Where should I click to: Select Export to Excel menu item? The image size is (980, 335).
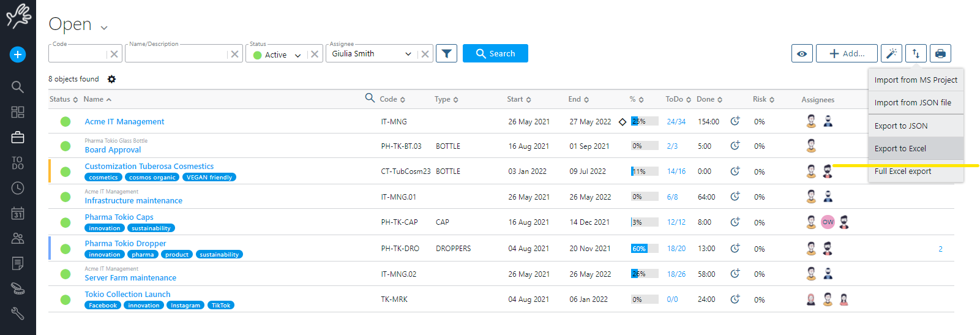point(900,148)
